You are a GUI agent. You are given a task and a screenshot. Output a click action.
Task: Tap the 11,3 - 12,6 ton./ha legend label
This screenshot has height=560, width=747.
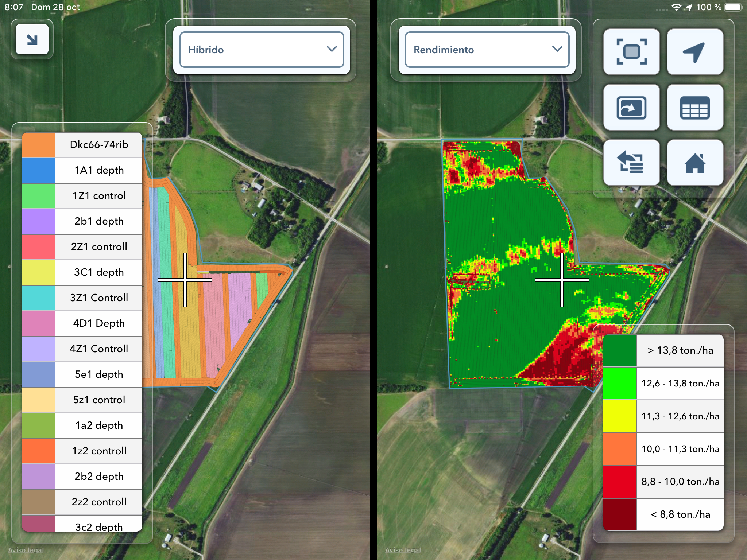(680, 416)
